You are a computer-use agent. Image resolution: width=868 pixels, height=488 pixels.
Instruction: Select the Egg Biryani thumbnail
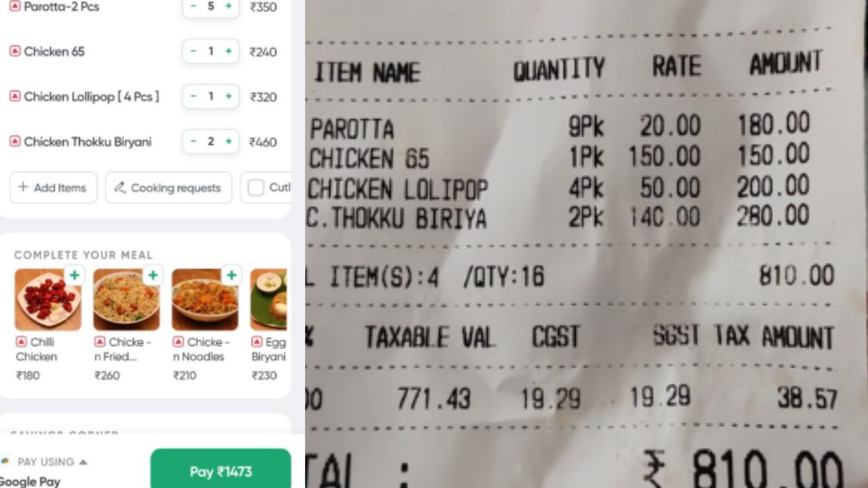pos(269,300)
